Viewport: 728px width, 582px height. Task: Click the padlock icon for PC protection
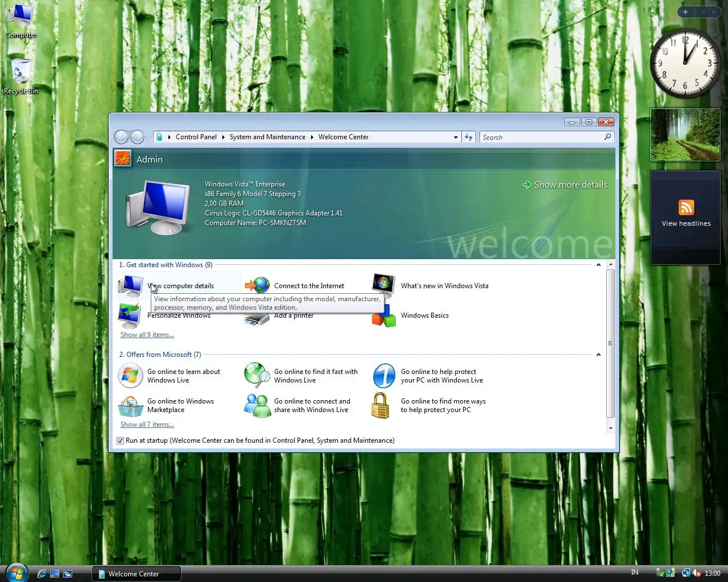point(380,406)
